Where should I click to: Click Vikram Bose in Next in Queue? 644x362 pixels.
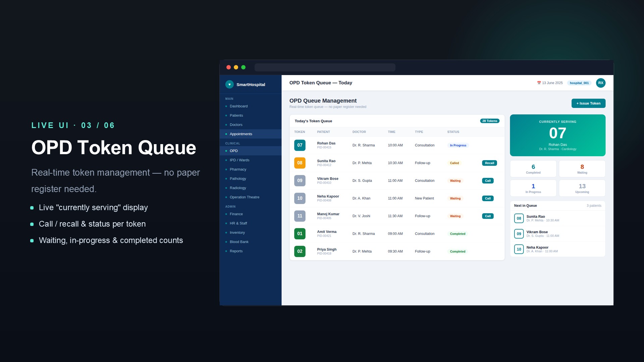point(537,232)
